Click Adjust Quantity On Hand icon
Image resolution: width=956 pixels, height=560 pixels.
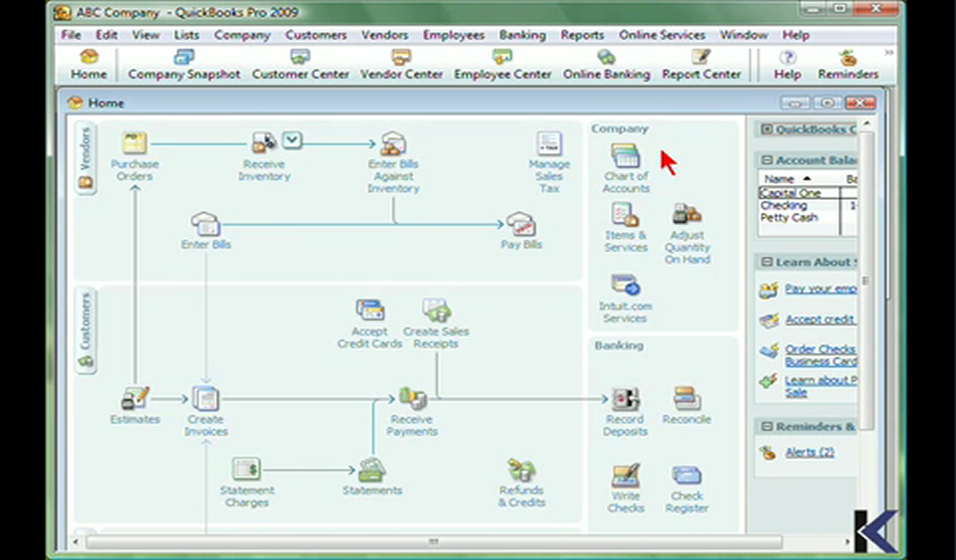tap(687, 215)
